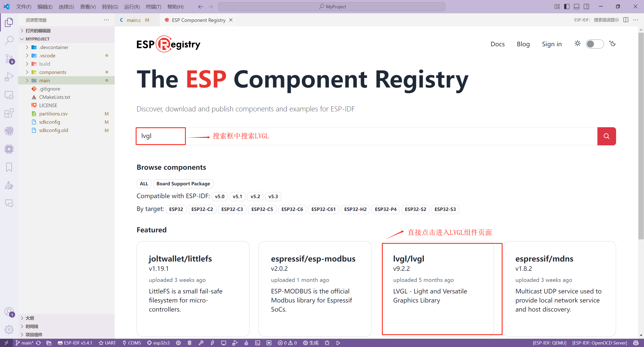Click the vertical scrollbar of the webview
Screen dimensions: 644x347
641,136
